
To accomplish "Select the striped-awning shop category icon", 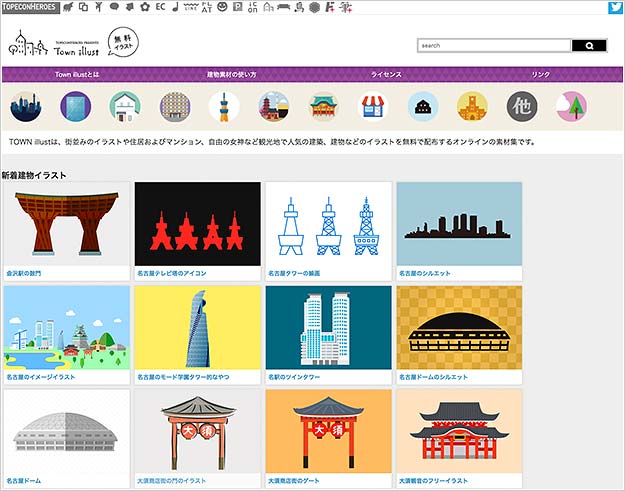I will (373, 106).
